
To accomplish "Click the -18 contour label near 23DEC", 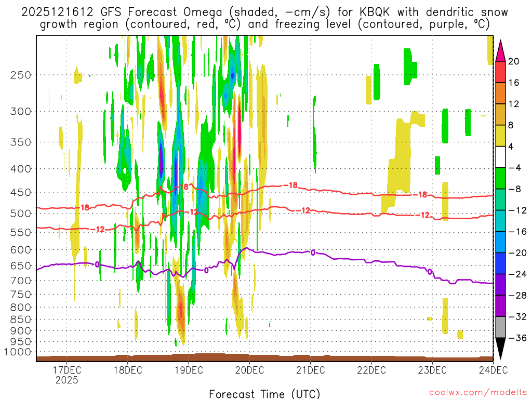I will point(420,195).
